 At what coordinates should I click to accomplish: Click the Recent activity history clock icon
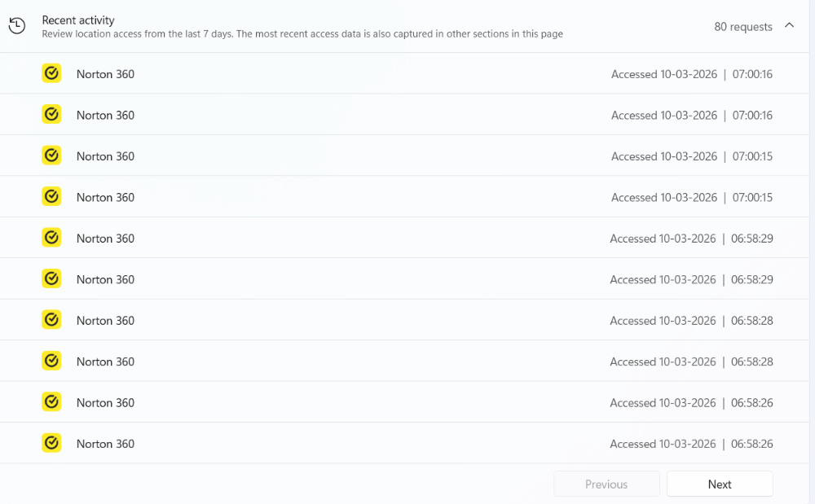tap(16, 25)
